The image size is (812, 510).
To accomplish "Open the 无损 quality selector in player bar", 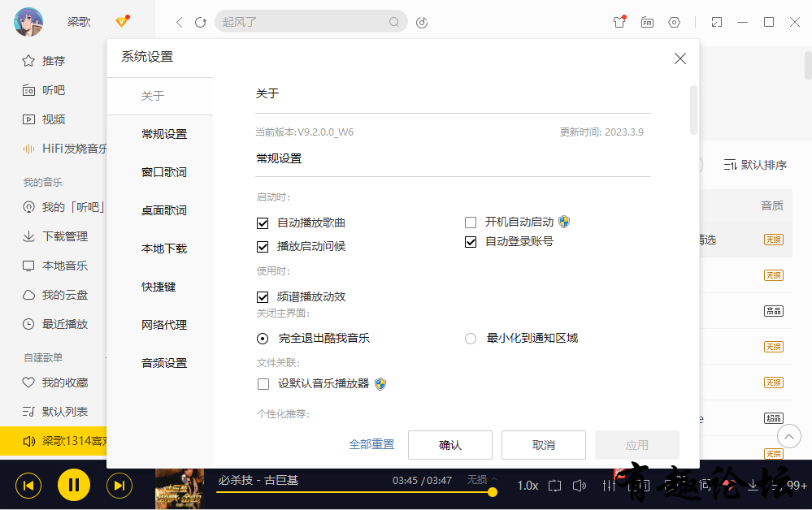I will click(482, 480).
